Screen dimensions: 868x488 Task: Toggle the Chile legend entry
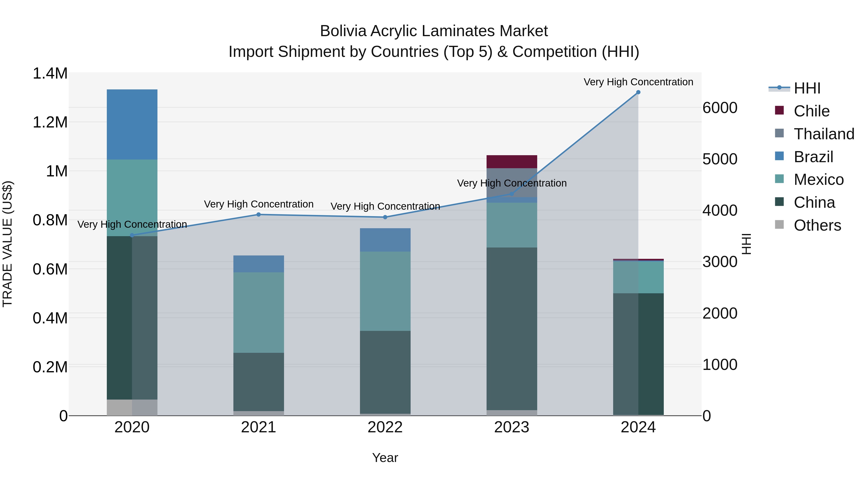[802, 111]
